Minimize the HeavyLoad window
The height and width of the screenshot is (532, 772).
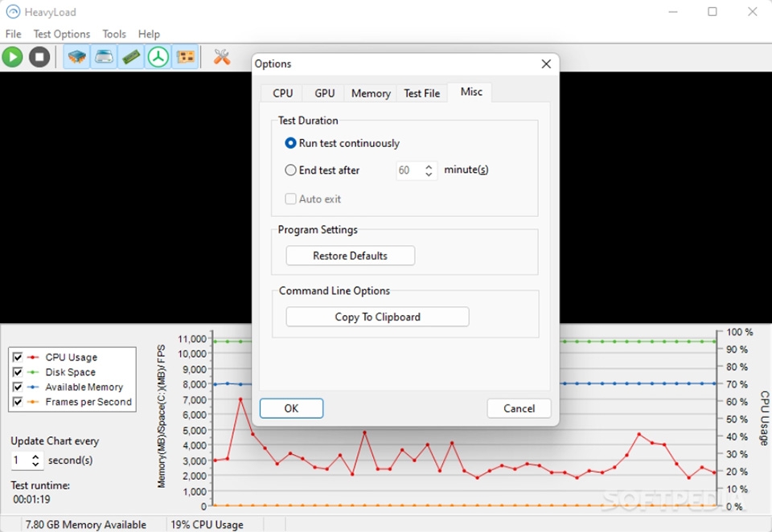click(x=673, y=11)
